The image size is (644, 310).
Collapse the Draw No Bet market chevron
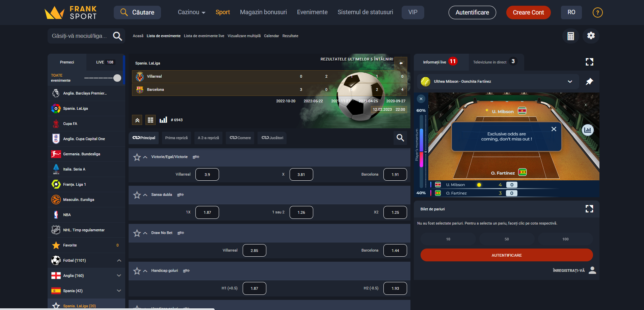[x=145, y=233]
